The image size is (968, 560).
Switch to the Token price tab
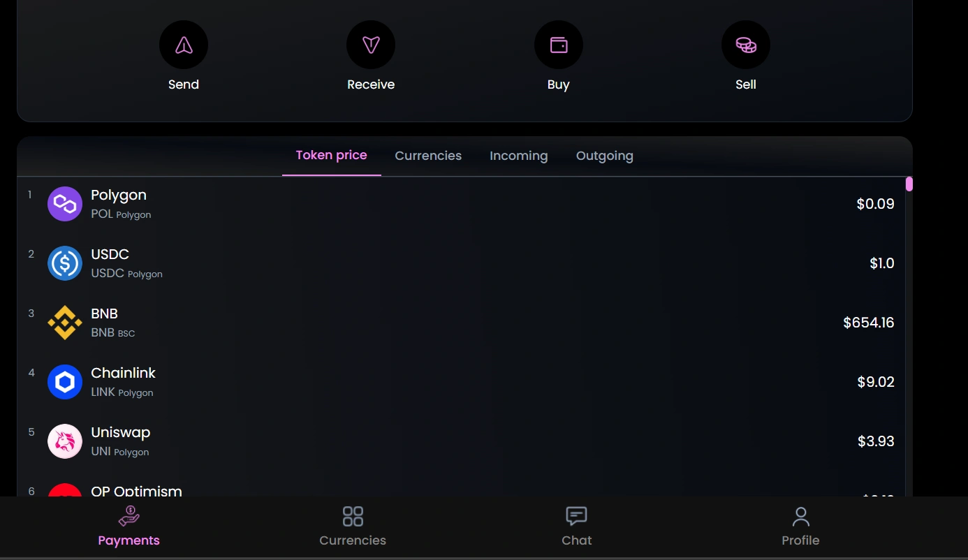[x=332, y=155]
